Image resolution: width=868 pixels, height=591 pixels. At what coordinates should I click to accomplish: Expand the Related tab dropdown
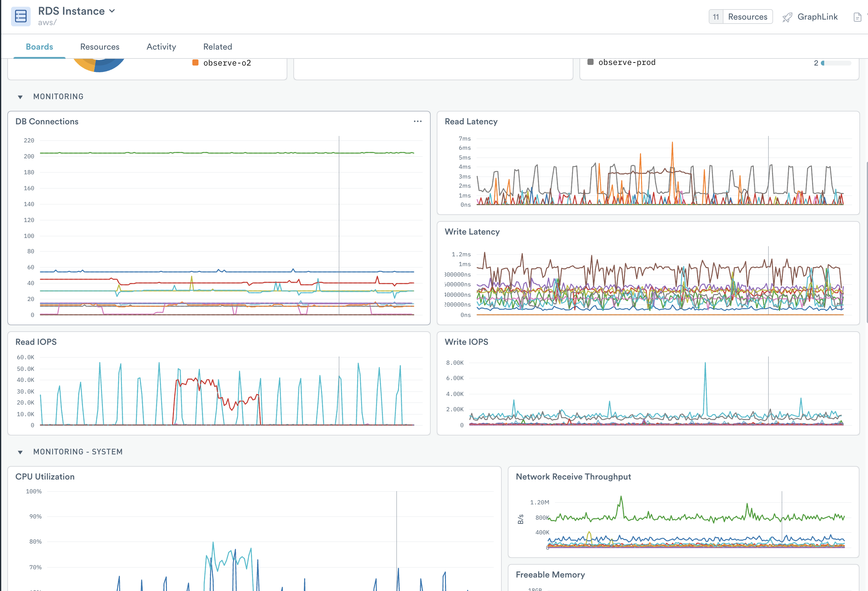coord(217,46)
